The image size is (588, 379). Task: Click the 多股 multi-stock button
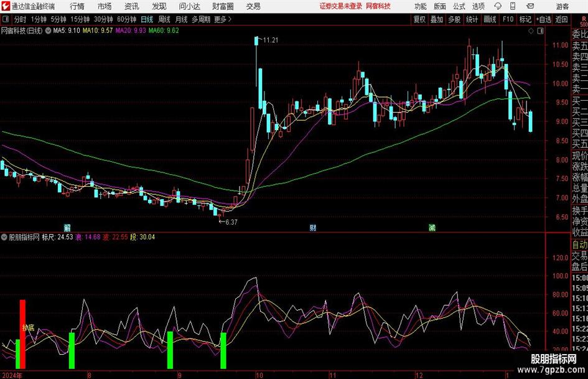pyautogui.click(x=454, y=19)
